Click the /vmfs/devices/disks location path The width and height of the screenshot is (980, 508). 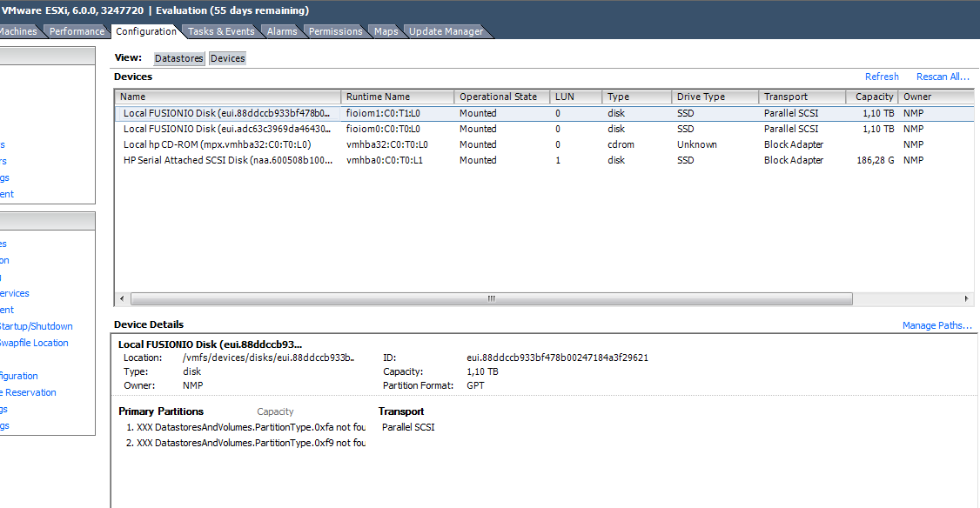click(268, 358)
